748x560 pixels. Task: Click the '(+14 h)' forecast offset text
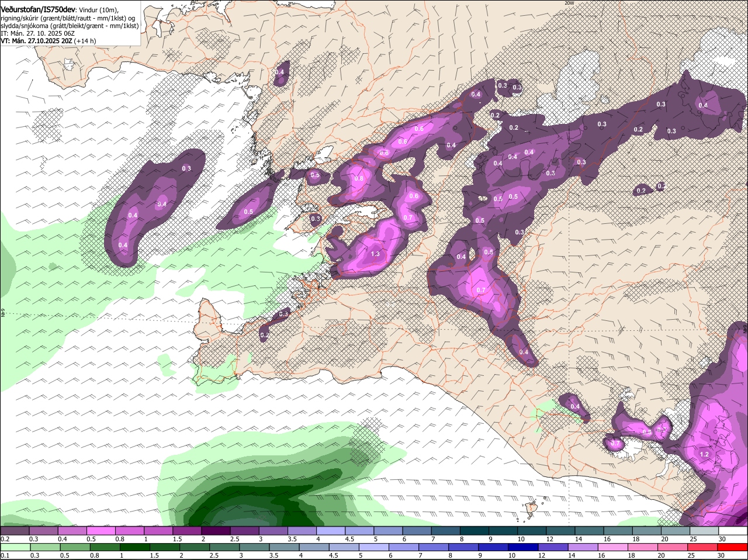coord(85,41)
